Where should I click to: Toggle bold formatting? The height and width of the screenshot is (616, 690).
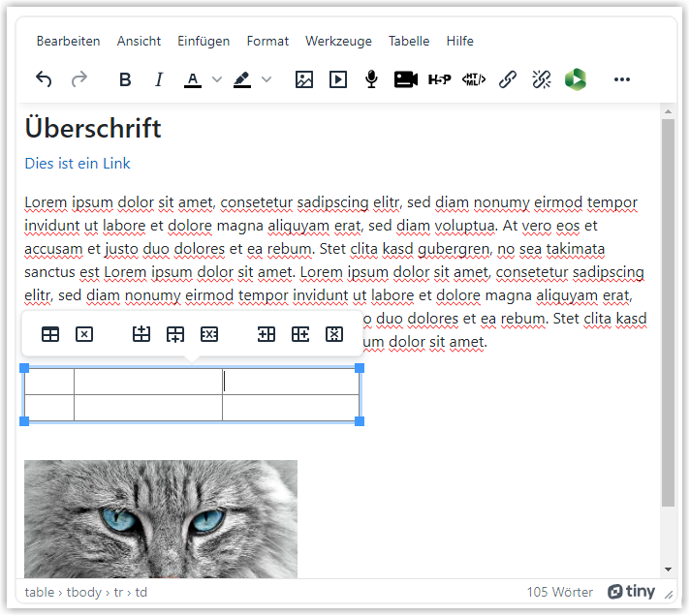click(x=125, y=79)
